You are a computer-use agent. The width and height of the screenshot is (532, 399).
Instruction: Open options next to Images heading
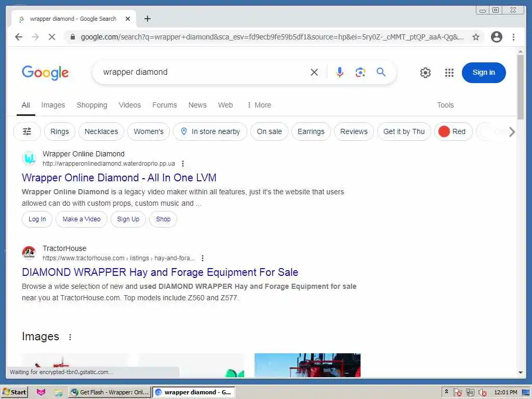click(x=70, y=337)
